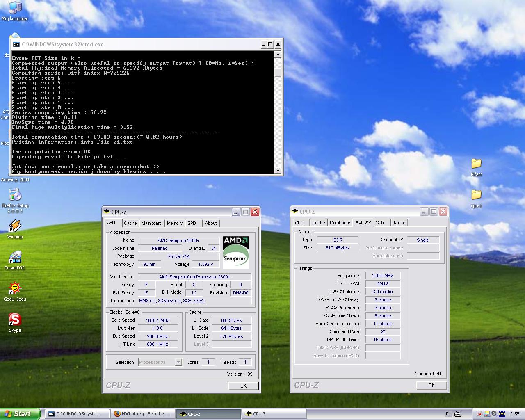This screenshot has height=420, width=525.
Task: Open the About tab in left CPU-Z window
Action: coord(211,223)
